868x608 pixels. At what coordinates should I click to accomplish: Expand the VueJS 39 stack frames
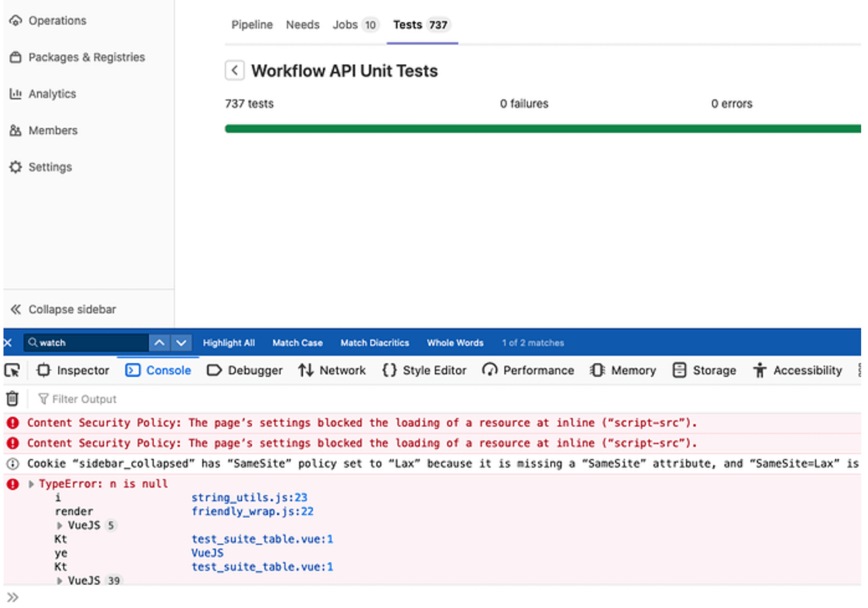tap(60, 581)
